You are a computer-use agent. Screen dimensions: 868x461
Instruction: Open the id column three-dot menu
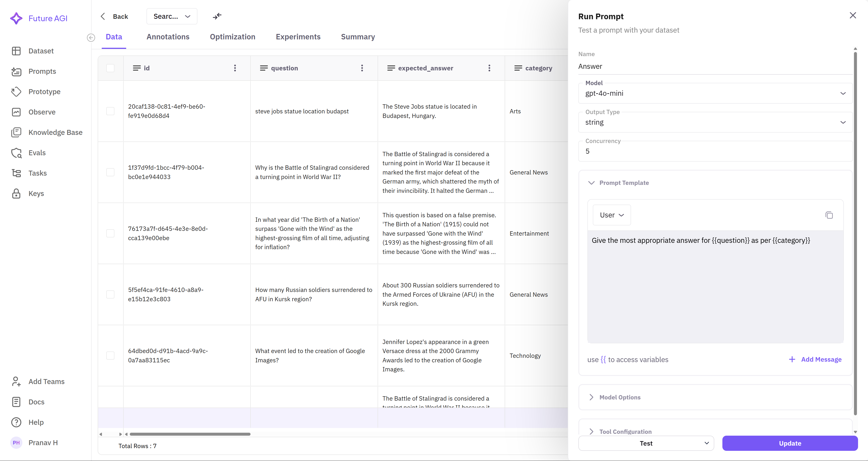tap(235, 68)
